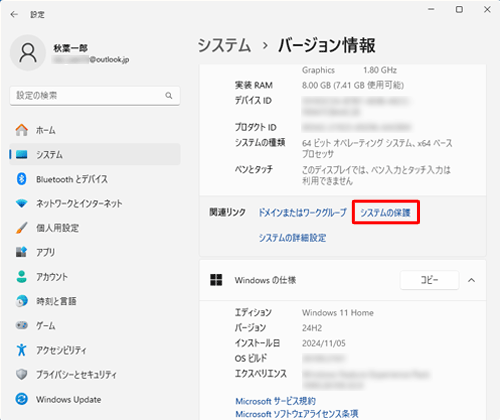Click the システム monitor icon

click(22, 154)
